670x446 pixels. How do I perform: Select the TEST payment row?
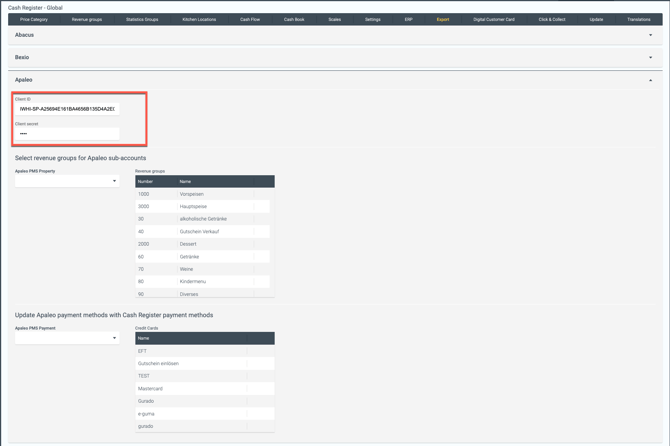click(205, 376)
